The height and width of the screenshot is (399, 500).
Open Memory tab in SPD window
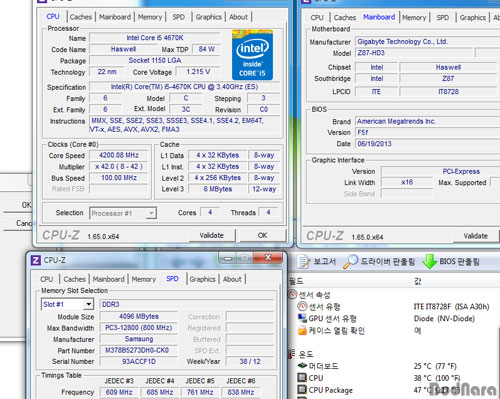(144, 279)
